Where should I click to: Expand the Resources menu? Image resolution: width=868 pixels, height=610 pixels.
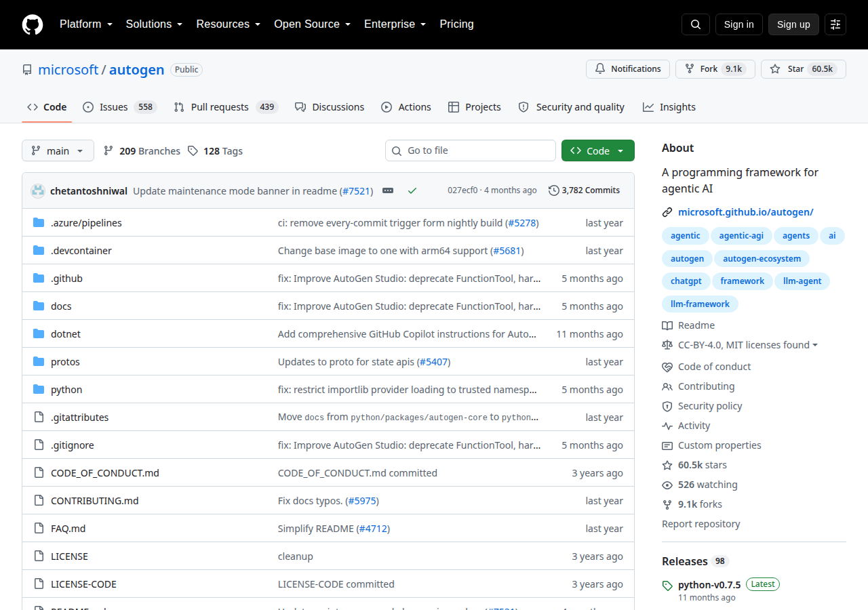point(229,24)
